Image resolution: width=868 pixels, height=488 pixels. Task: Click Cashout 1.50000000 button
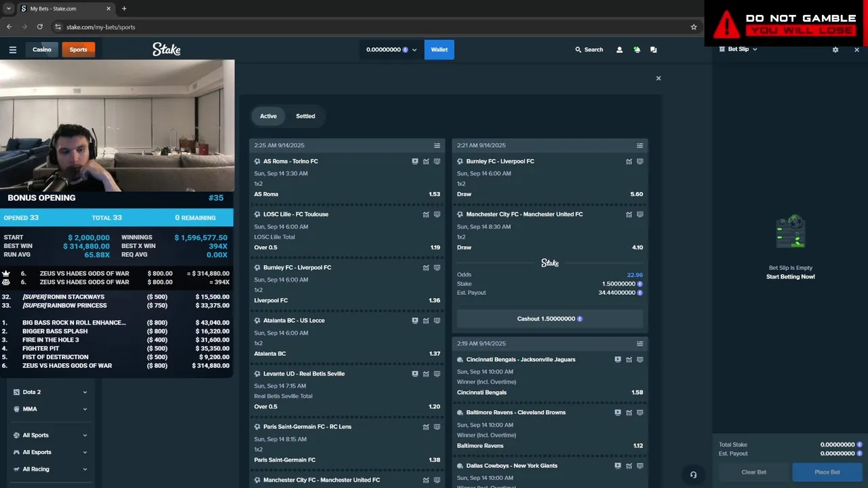(x=550, y=319)
